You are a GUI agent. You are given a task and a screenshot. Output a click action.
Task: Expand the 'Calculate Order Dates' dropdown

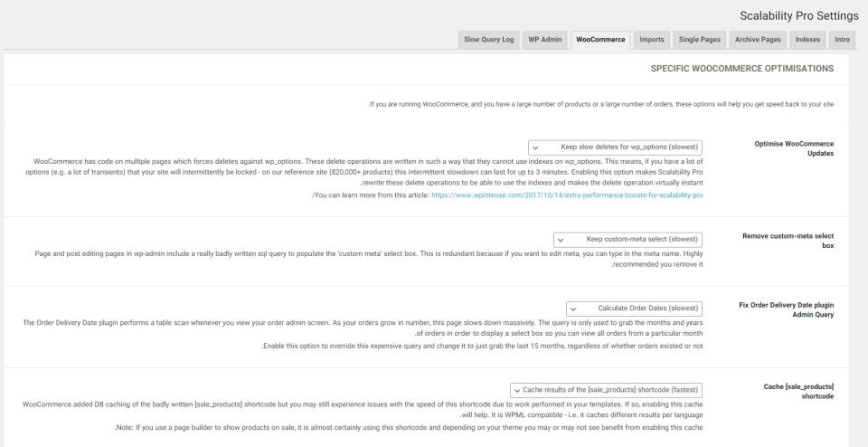tap(634, 309)
